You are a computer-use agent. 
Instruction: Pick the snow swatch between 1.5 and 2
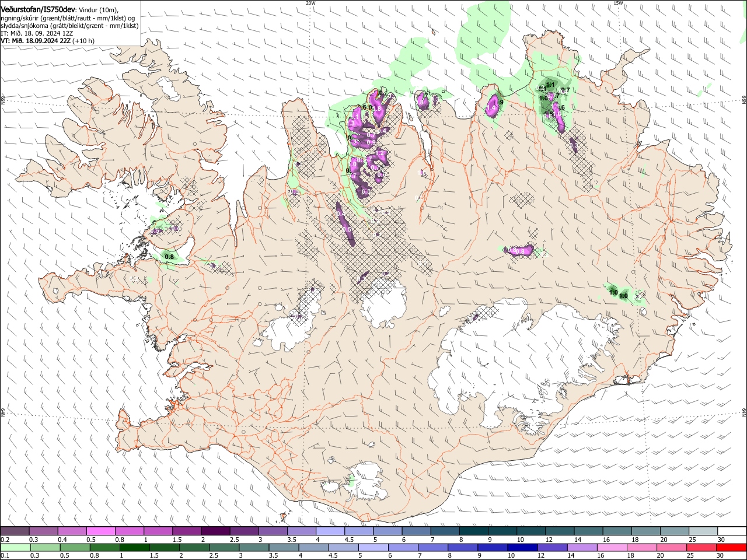coord(187,531)
